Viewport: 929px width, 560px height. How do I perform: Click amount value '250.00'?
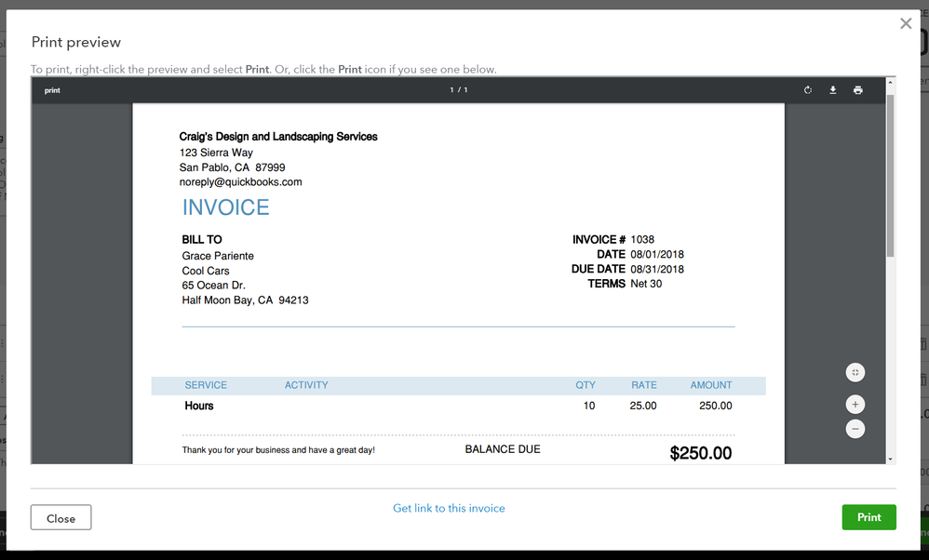[x=716, y=407]
